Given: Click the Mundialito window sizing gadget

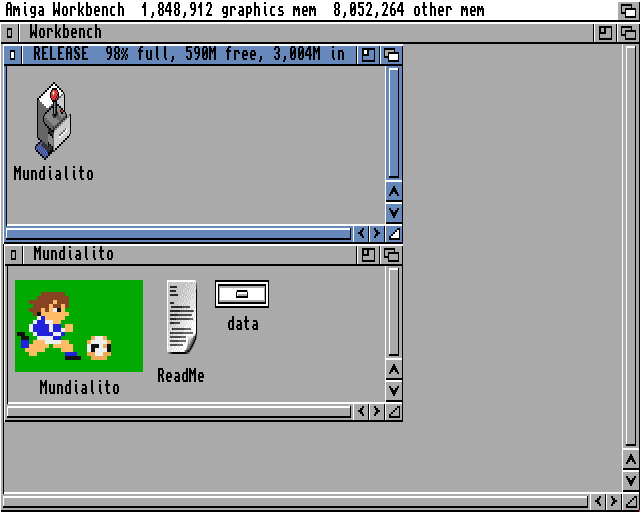Looking at the screenshot, I should (394, 412).
